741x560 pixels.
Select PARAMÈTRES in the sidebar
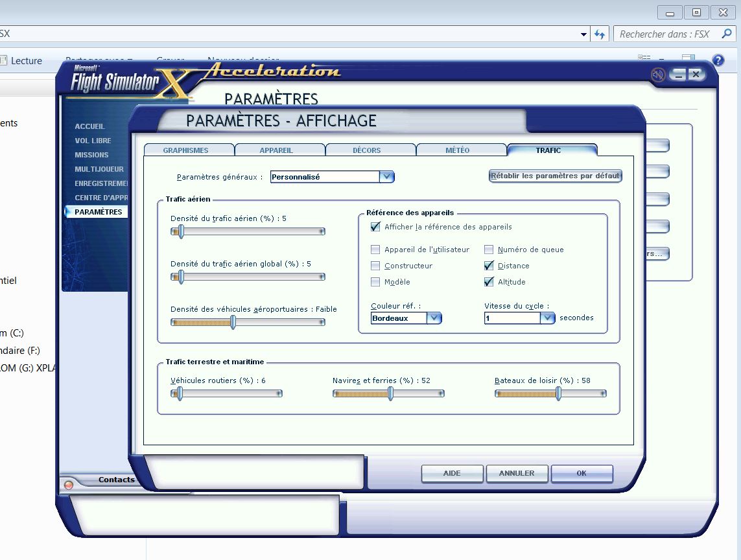(x=97, y=212)
